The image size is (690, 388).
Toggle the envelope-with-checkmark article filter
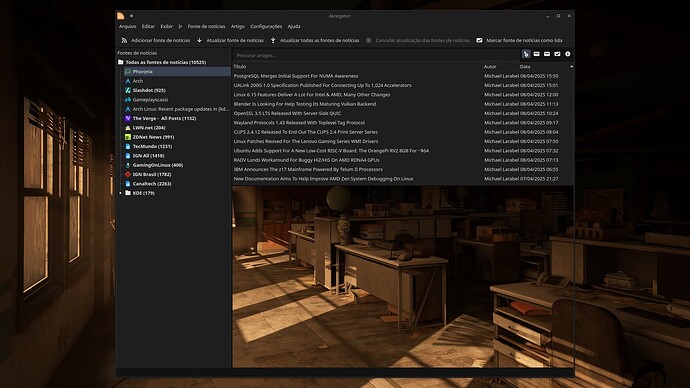coord(557,54)
